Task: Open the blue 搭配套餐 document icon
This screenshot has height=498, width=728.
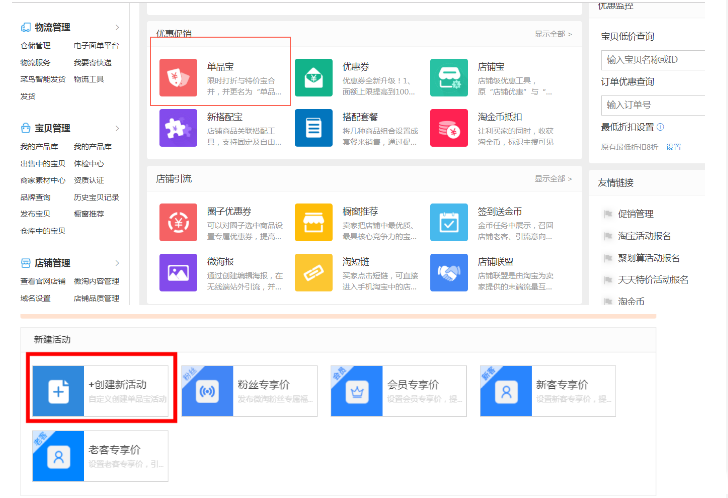Action: (313, 128)
